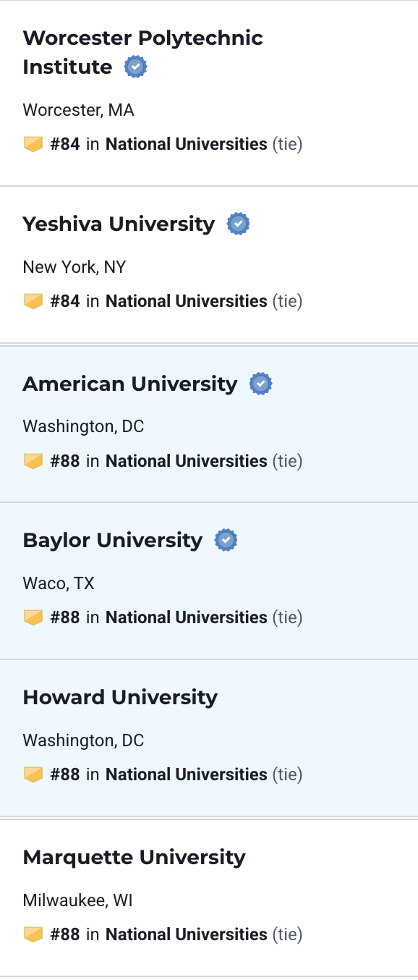Click verified badge beside Yeshiva University
418x980 pixels.
pos(239,224)
